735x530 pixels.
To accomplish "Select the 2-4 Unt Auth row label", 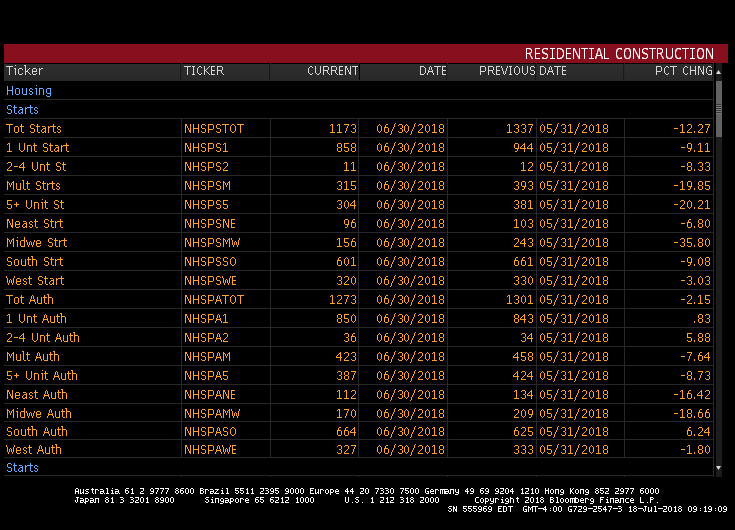I will [x=43, y=338].
